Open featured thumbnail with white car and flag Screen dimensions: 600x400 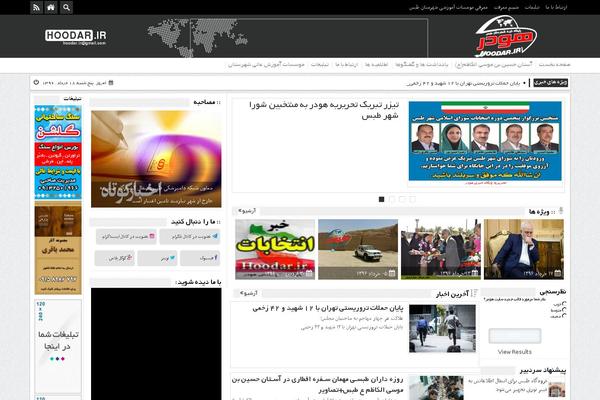point(358,249)
